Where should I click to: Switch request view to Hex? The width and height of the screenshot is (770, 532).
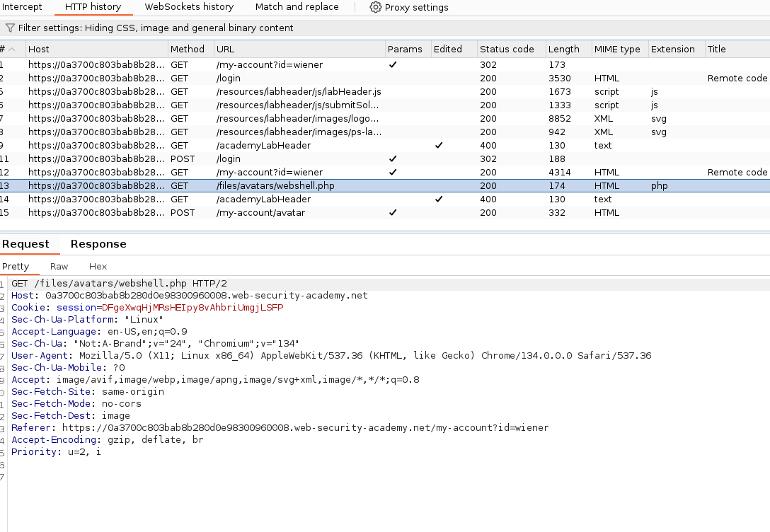coord(98,267)
